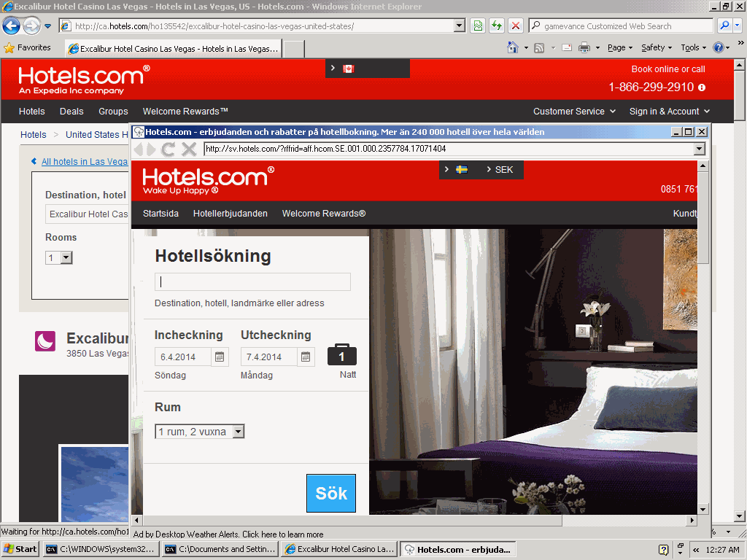Click the Startsida navigation link
The width and height of the screenshot is (747, 560).
[x=160, y=214]
